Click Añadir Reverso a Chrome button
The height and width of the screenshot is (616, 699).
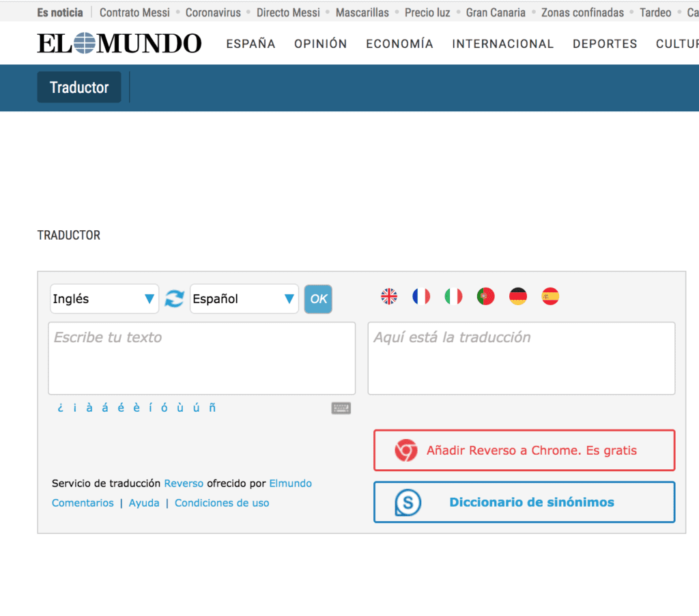pos(524,451)
